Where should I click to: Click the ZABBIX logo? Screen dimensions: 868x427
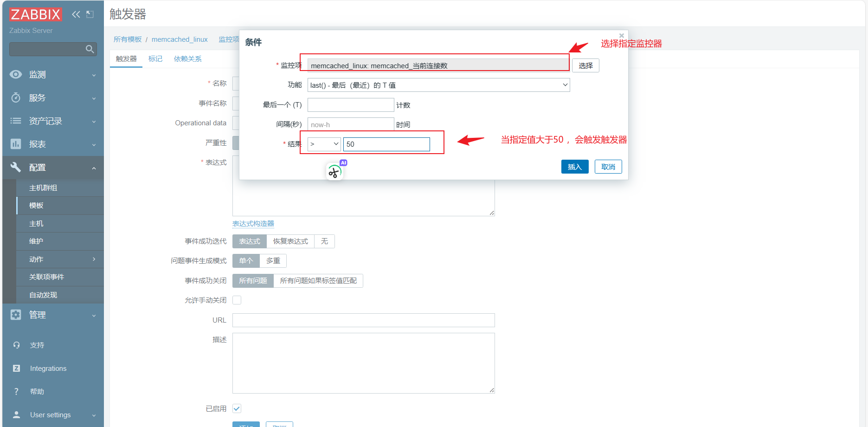coord(35,14)
